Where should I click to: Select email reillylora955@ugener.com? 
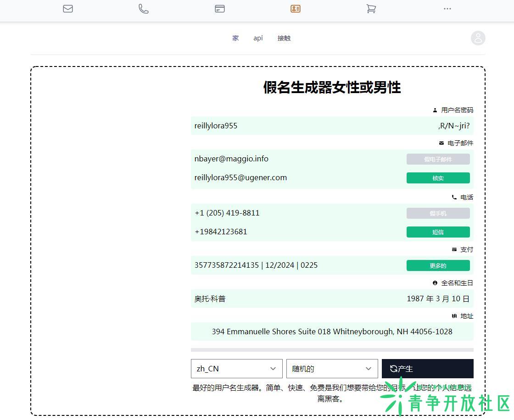tap(240, 177)
